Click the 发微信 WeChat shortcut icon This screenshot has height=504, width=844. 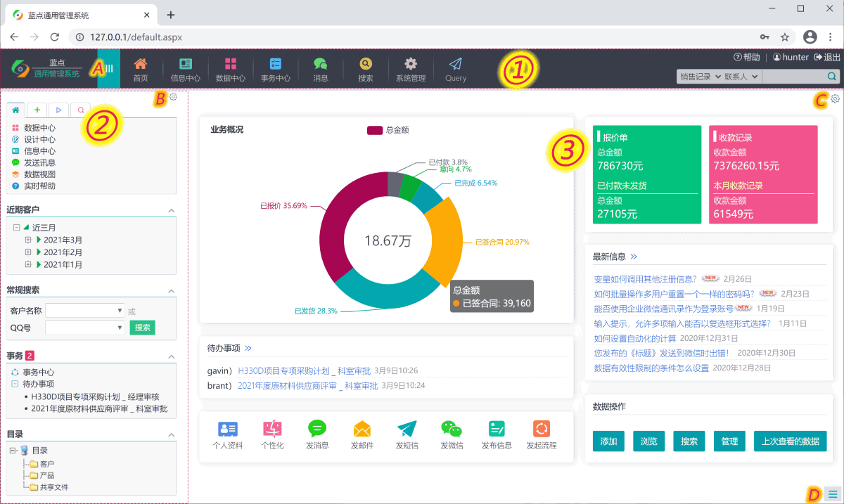(452, 428)
